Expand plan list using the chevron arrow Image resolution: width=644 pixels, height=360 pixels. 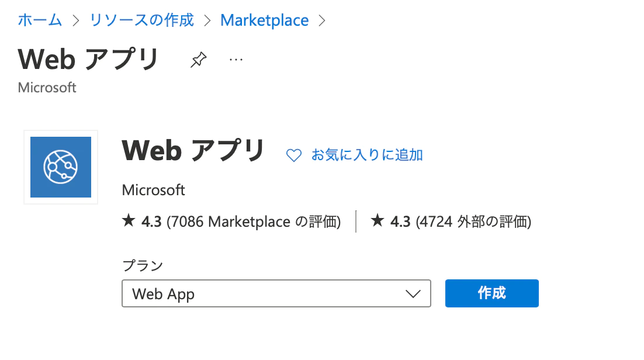(413, 294)
